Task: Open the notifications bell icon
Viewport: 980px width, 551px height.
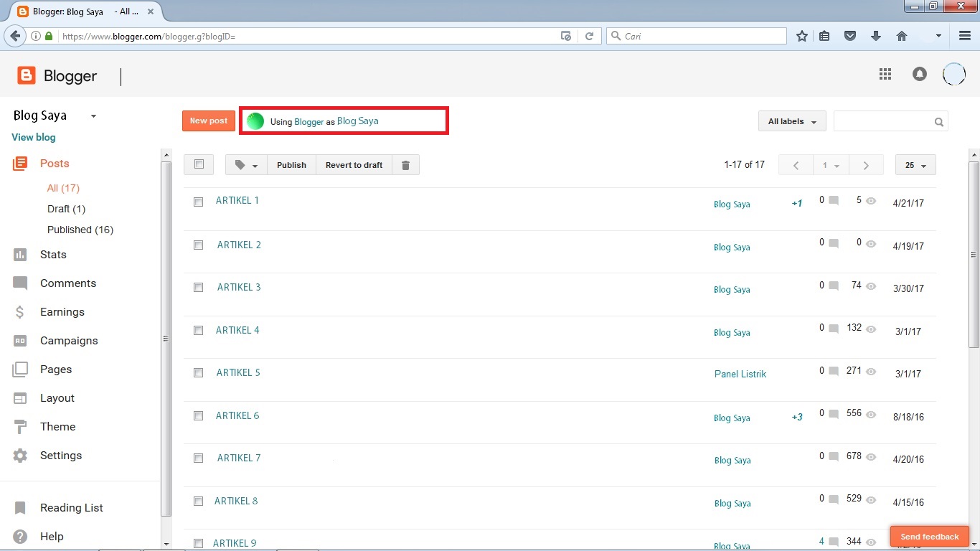Action: (x=920, y=74)
